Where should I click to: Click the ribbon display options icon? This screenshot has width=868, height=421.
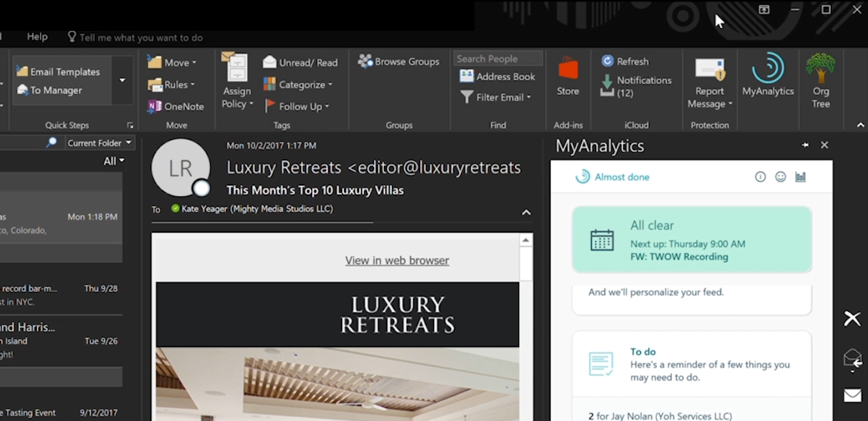click(764, 10)
